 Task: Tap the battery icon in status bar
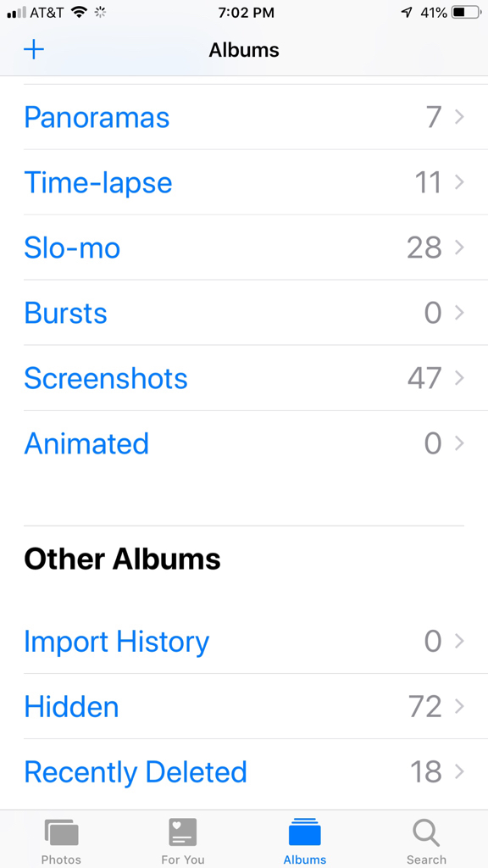tap(467, 13)
